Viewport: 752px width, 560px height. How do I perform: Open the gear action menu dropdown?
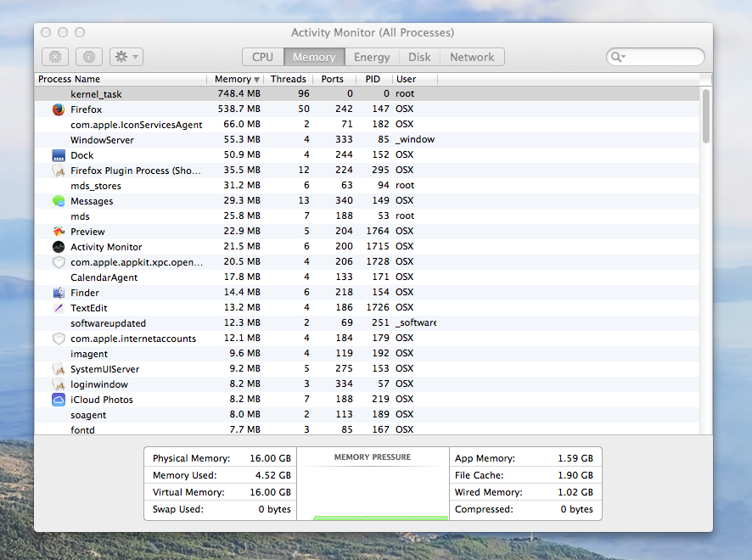pyautogui.click(x=126, y=57)
